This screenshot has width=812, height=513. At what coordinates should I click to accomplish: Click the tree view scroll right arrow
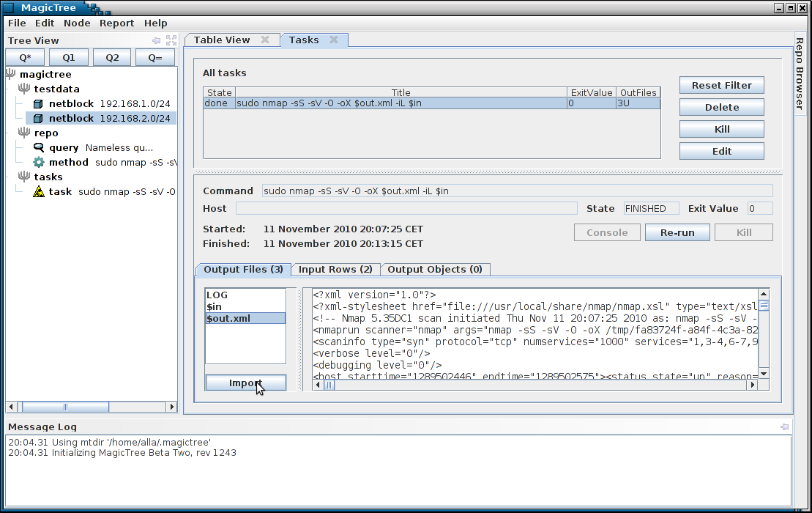click(x=172, y=407)
